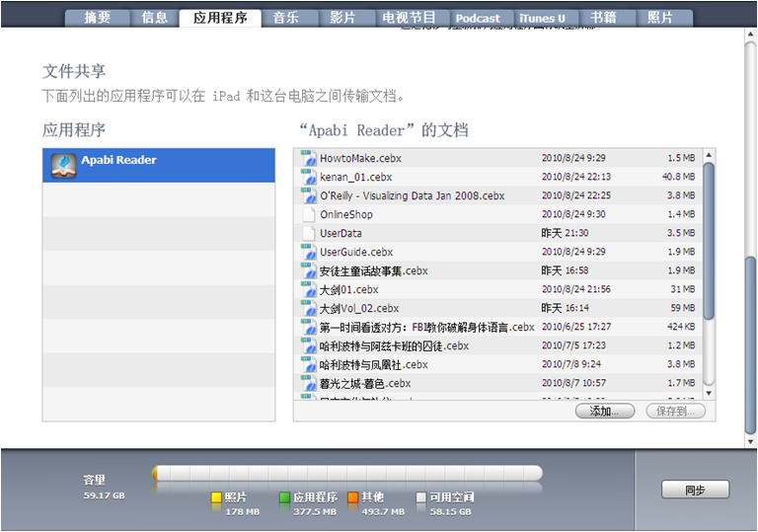Click the 40.8 MB size of kenan_01.cebx
The width and height of the screenshot is (758, 532).
pyautogui.click(x=679, y=177)
